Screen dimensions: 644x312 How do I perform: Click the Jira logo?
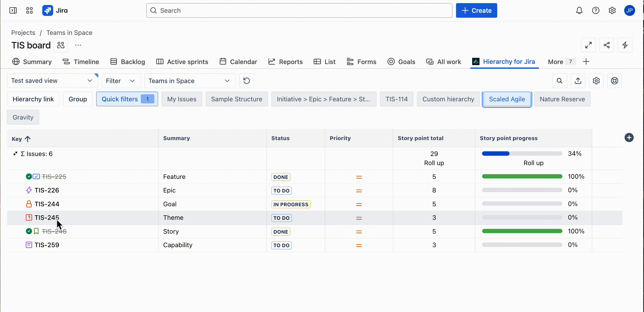pos(55,10)
